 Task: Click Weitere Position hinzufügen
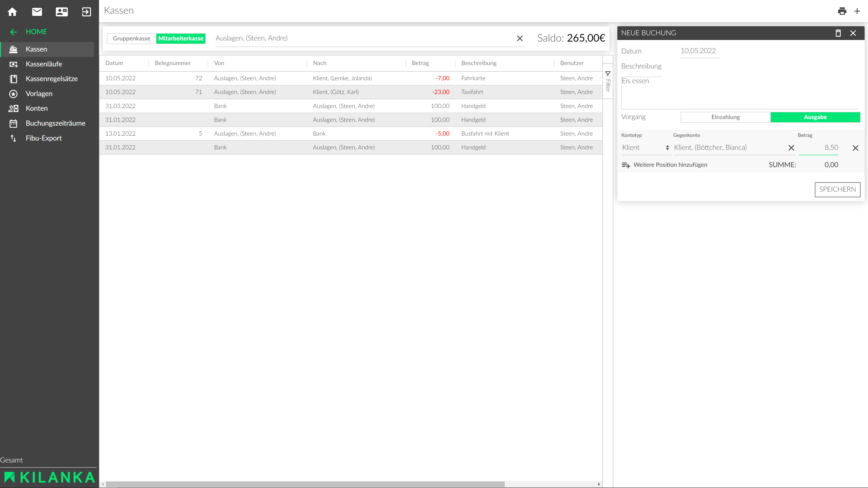click(670, 165)
